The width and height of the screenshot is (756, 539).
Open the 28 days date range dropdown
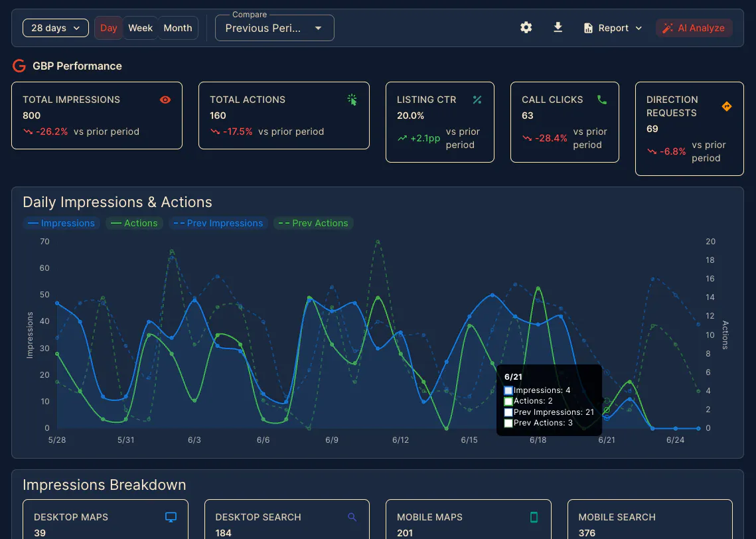[x=56, y=28]
